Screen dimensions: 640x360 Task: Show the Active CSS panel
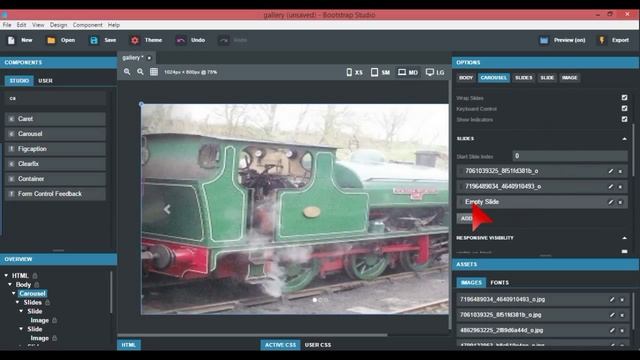[280, 345]
